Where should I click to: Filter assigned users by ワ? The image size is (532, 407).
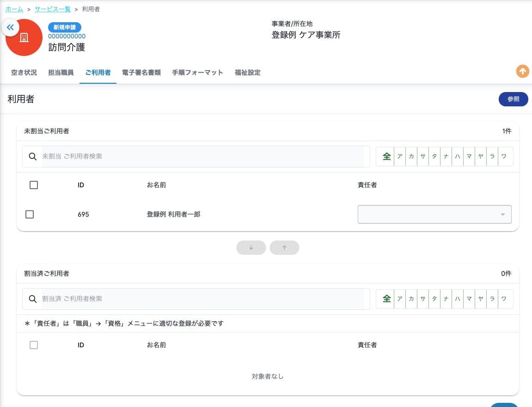504,299
